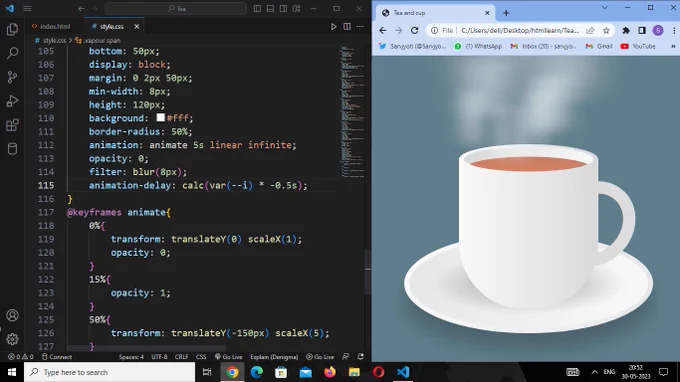Show more bookmarks with the chevron

tap(673, 46)
